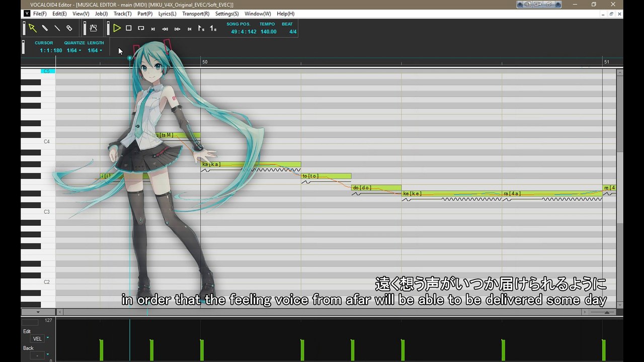Select the note 'ke [ k e ]'
The width and height of the screenshot is (644, 362).
pyautogui.click(x=452, y=194)
